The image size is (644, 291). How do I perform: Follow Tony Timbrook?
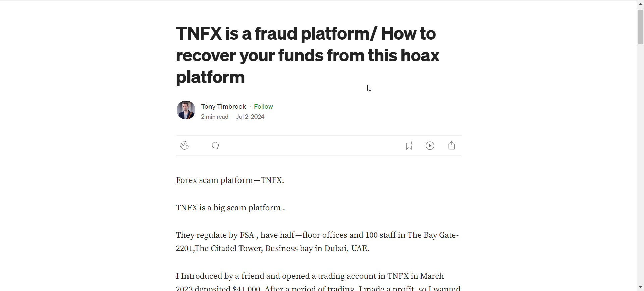click(263, 106)
